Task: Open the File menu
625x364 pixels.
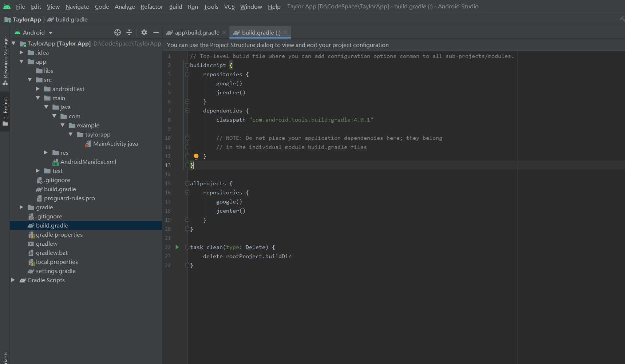Action: click(20, 7)
